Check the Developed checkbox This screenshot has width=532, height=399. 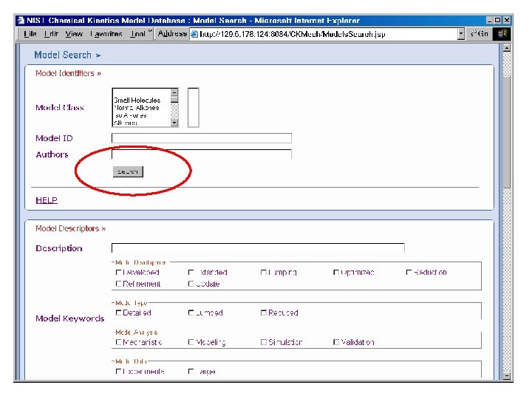click(x=118, y=273)
